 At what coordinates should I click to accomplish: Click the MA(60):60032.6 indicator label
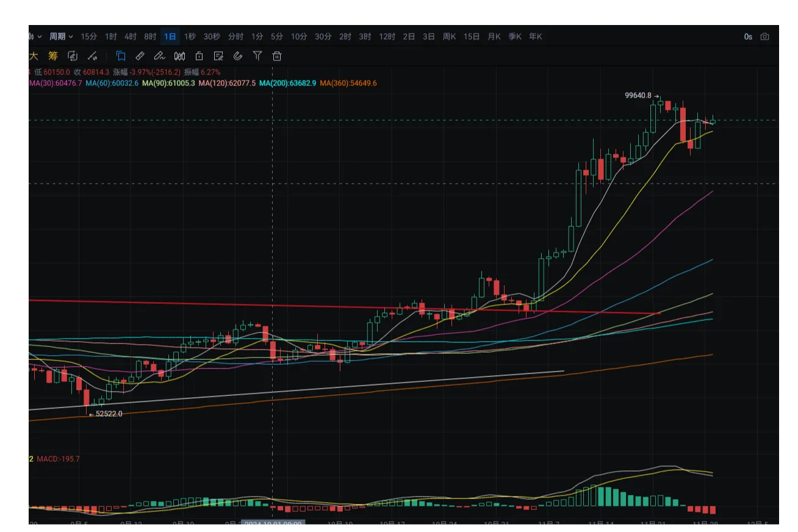click(x=112, y=83)
